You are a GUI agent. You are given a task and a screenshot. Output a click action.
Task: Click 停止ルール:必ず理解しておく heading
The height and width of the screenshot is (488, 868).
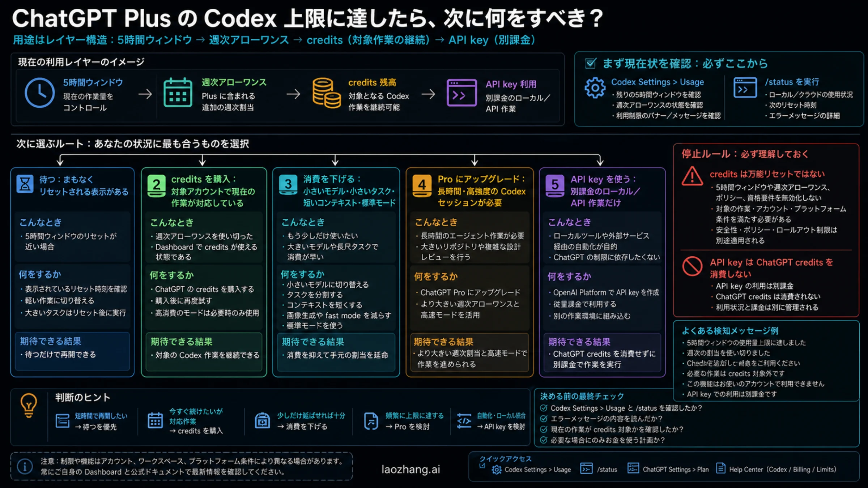[745, 154]
